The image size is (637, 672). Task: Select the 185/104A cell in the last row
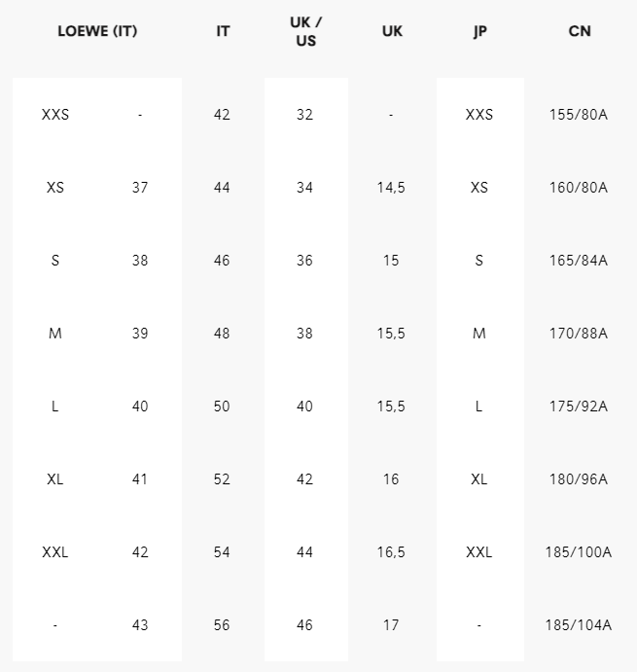click(579, 625)
